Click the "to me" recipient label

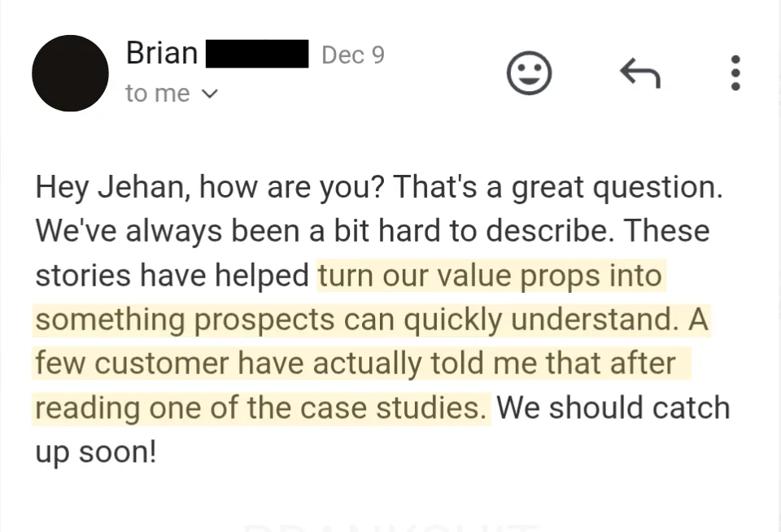click(x=157, y=94)
